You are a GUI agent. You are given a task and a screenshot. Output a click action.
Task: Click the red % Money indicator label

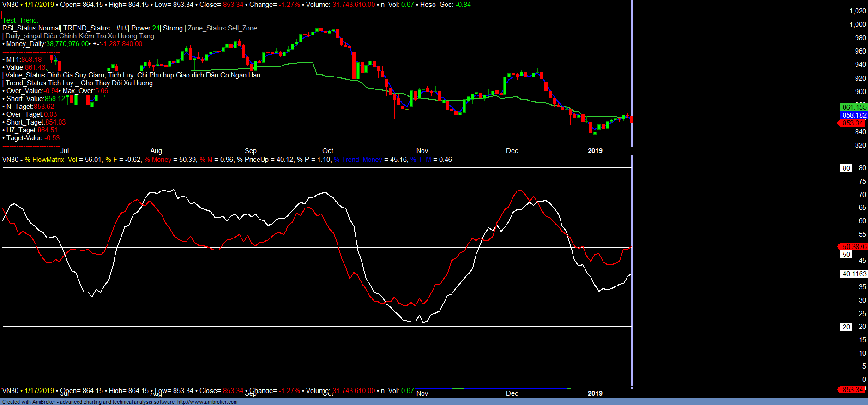(x=157, y=160)
